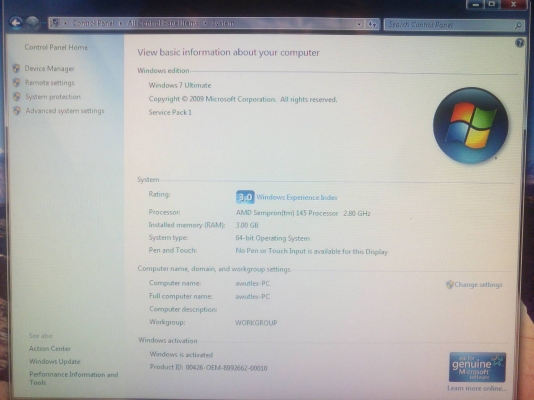Open Remote settings link
This screenshot has height=400, width=534.
(x=49, y=83)
